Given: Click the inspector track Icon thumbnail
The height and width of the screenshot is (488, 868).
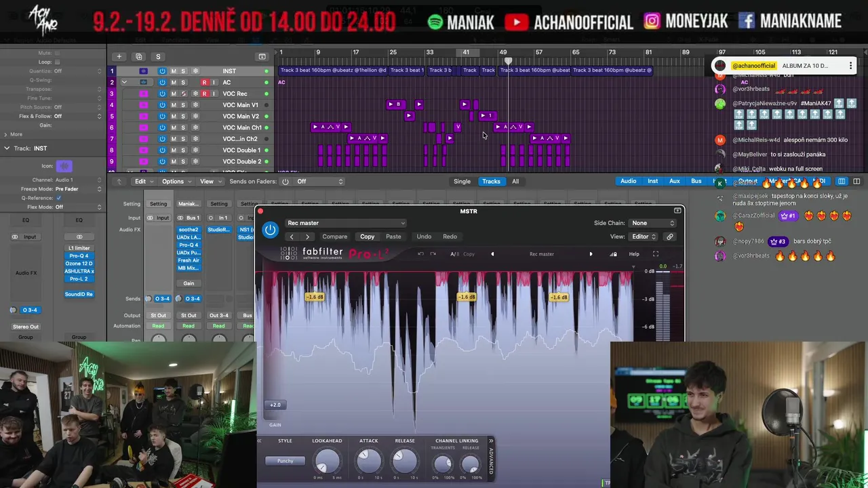Looking at the screenshot, I should click(64, 166).
